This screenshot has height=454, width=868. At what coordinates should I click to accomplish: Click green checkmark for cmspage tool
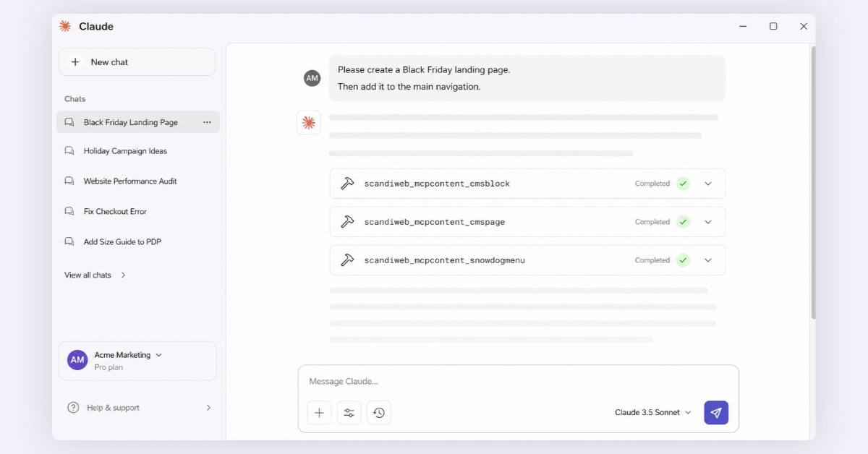[x=683, y=222]
